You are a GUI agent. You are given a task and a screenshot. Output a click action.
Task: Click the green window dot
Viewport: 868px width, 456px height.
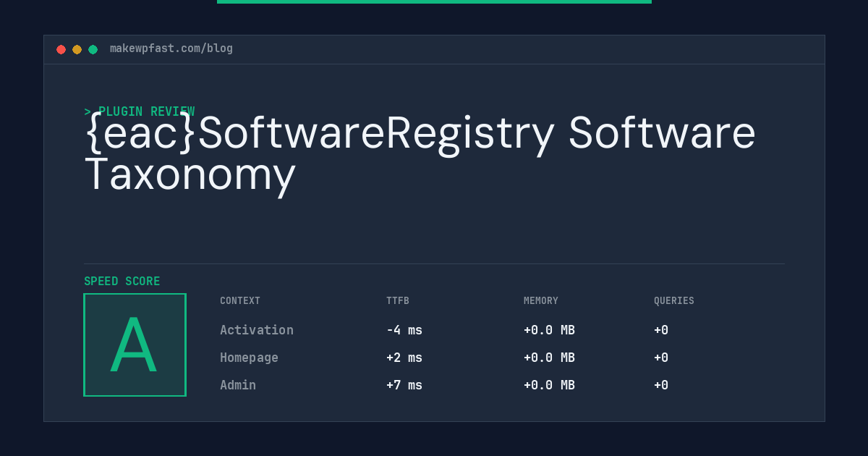pos(93,49)
